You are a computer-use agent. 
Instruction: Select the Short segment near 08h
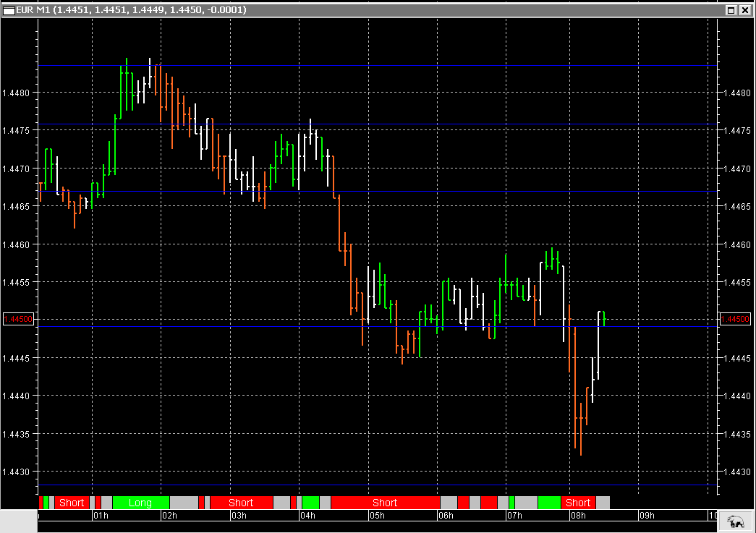pyautogui.click(x=578, y=503)
